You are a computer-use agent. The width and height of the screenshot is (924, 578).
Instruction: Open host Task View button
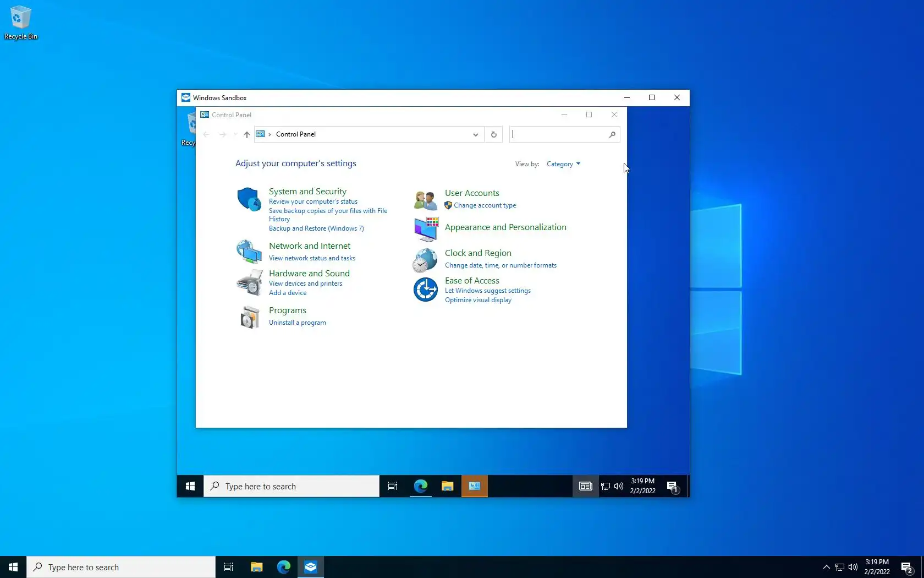[x=229, y=567]
